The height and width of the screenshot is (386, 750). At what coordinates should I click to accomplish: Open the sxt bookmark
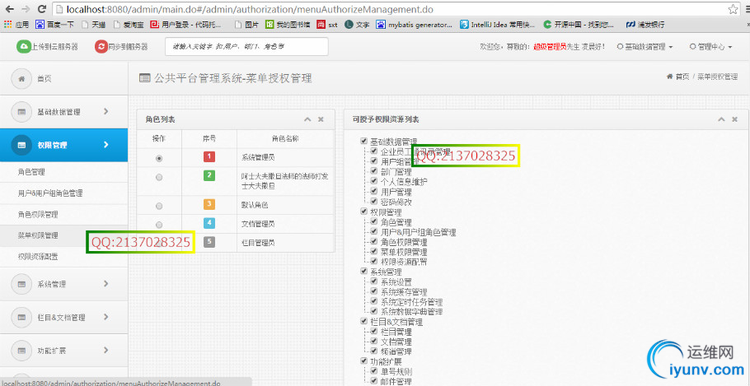click(328, 24)
